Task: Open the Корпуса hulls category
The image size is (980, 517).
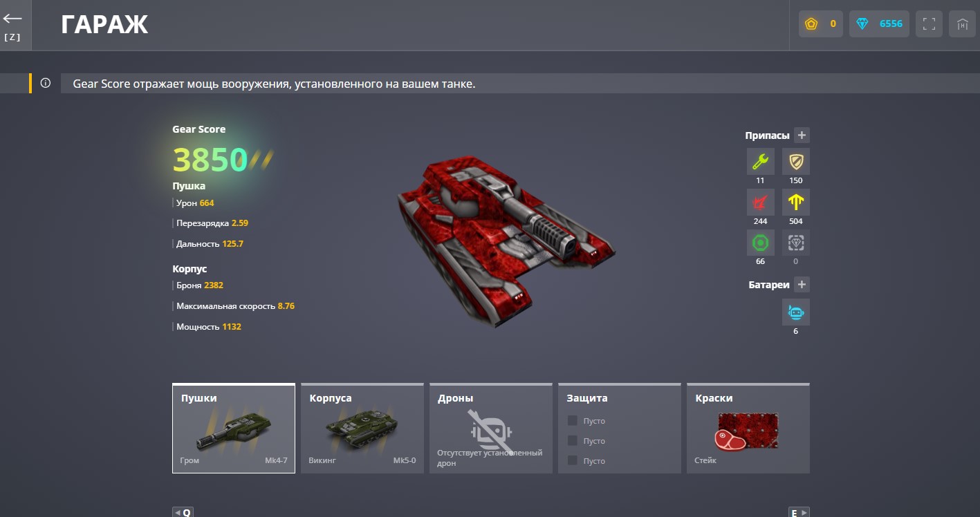Action: pos(362,429)
